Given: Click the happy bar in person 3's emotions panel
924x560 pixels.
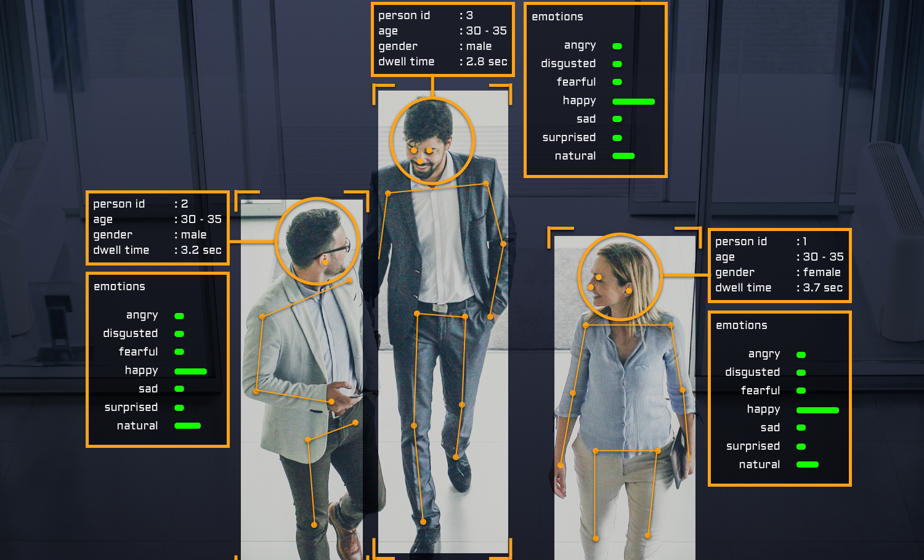Looking at the screenshot, I should (634, 102).
